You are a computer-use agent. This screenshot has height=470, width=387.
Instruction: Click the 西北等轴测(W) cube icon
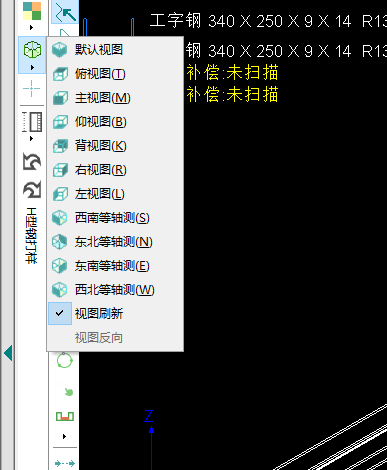point(60,290)
